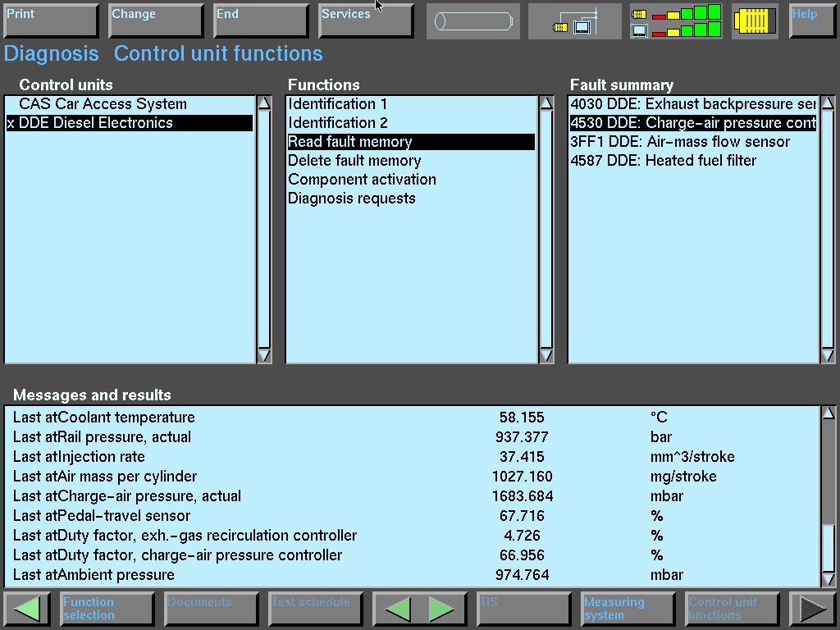Viewport: 840px width, 630px height.
Task: Open the Services menu
Action: pos(365,21)
